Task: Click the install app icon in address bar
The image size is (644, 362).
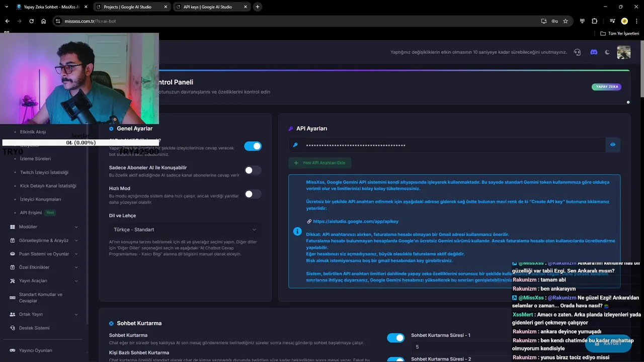Action: tap(544, 21)
